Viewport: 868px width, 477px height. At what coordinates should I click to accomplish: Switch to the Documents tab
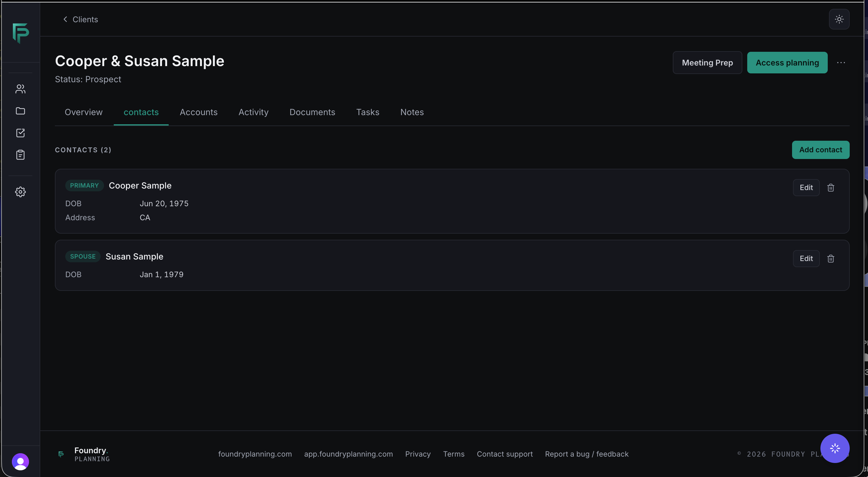coord(312,112)
